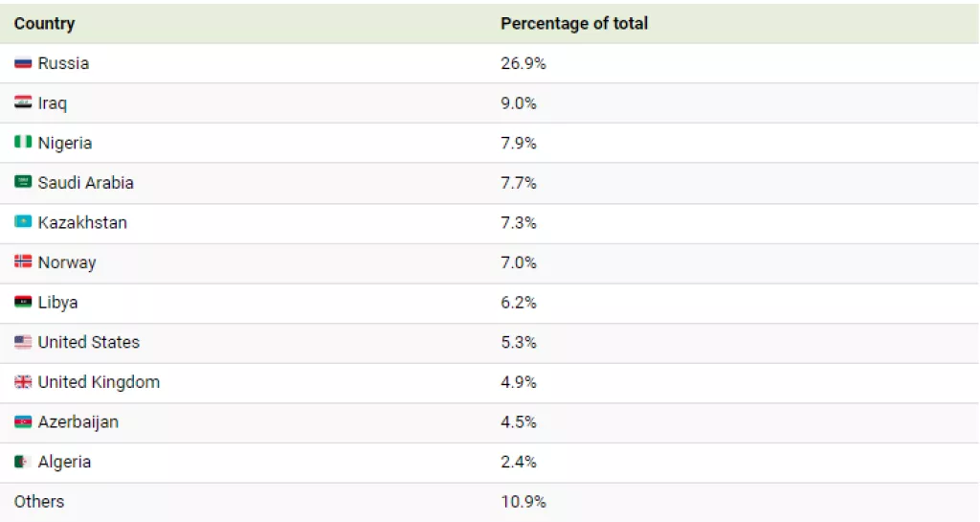Viewport: 980px width, 522px height.
Task: Select the Saudi Arabia flag icon
Action: coord(23,182)
